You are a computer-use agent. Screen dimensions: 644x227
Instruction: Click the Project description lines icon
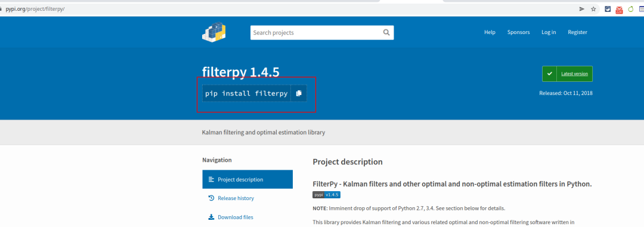(x=211, y=179)
